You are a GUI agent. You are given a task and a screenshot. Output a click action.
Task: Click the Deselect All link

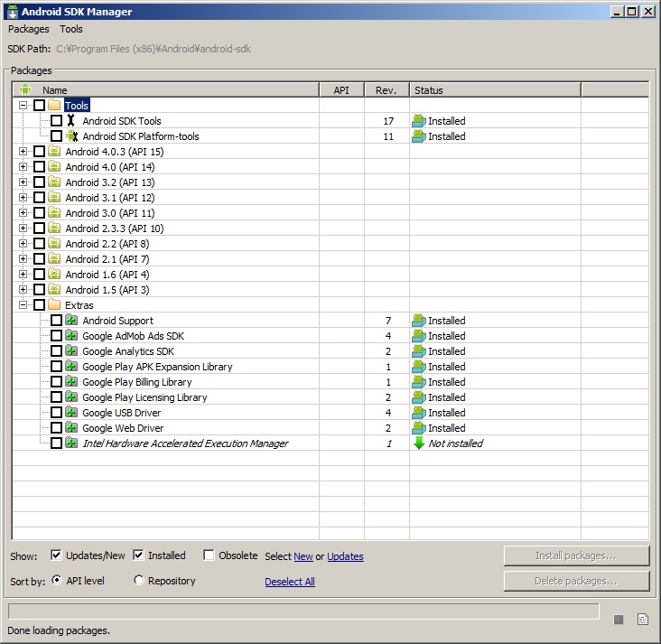290,582
